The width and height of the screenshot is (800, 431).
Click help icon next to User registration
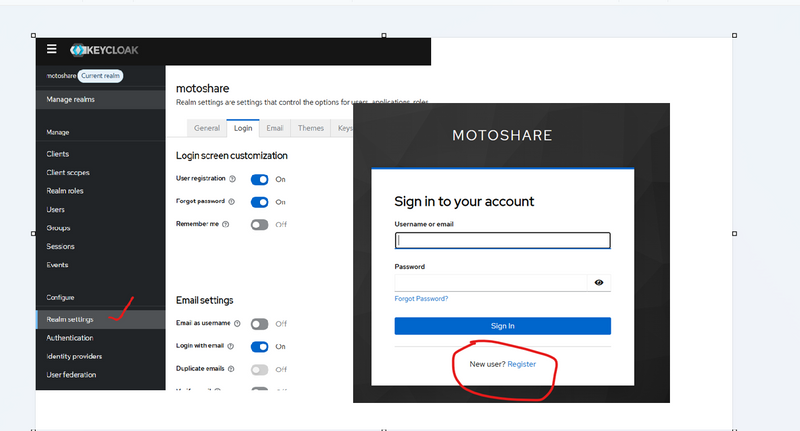point(232,179)
